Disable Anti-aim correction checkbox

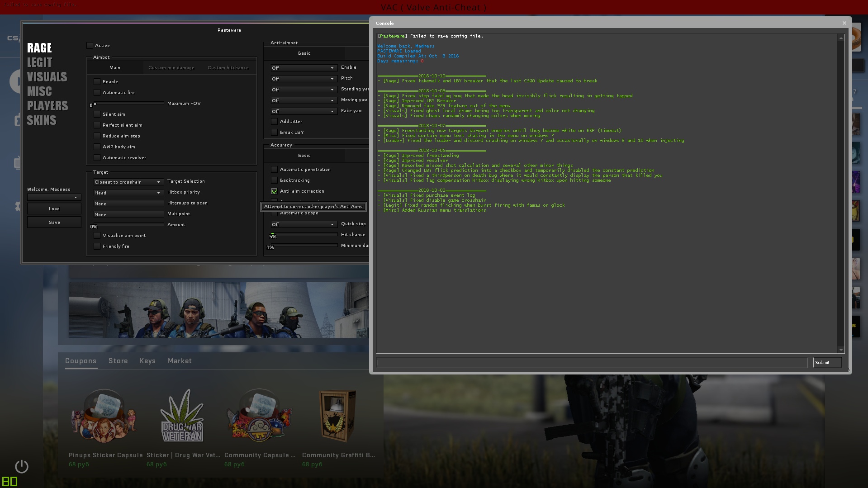pos(275,191)
